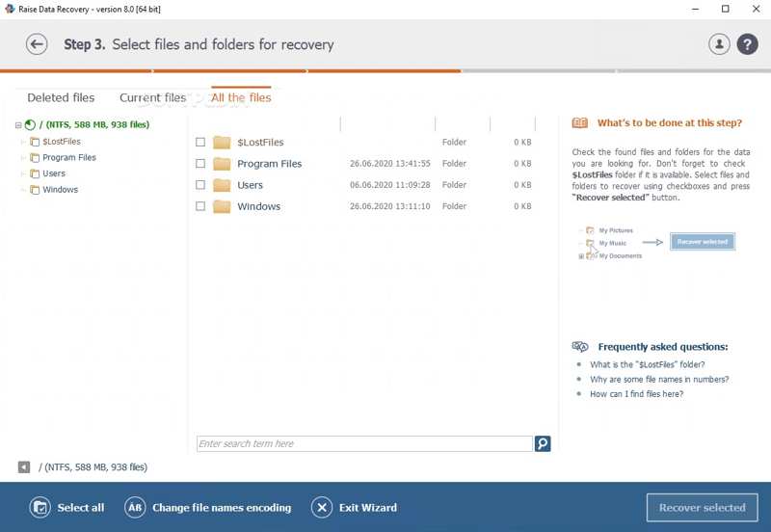Click the Windows tree folder icon
This screenshot has height=532, width=771.
pos(35,190)
